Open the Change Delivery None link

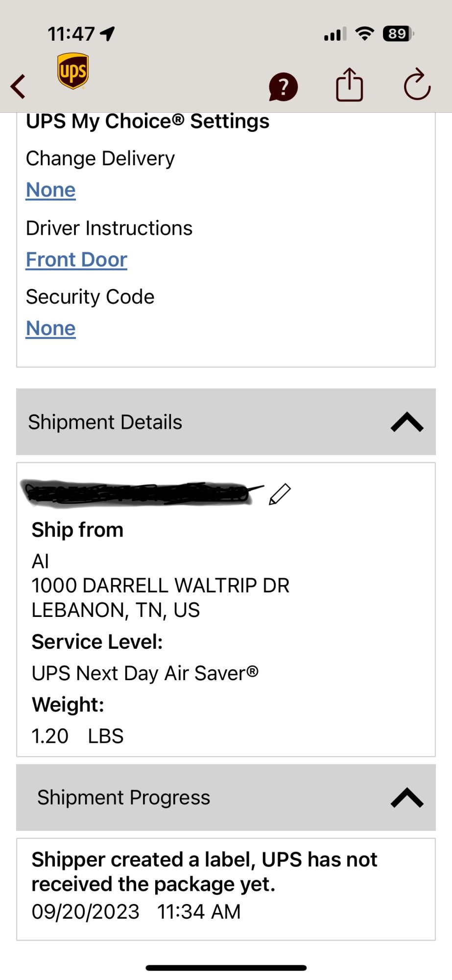tap(51, 190)
